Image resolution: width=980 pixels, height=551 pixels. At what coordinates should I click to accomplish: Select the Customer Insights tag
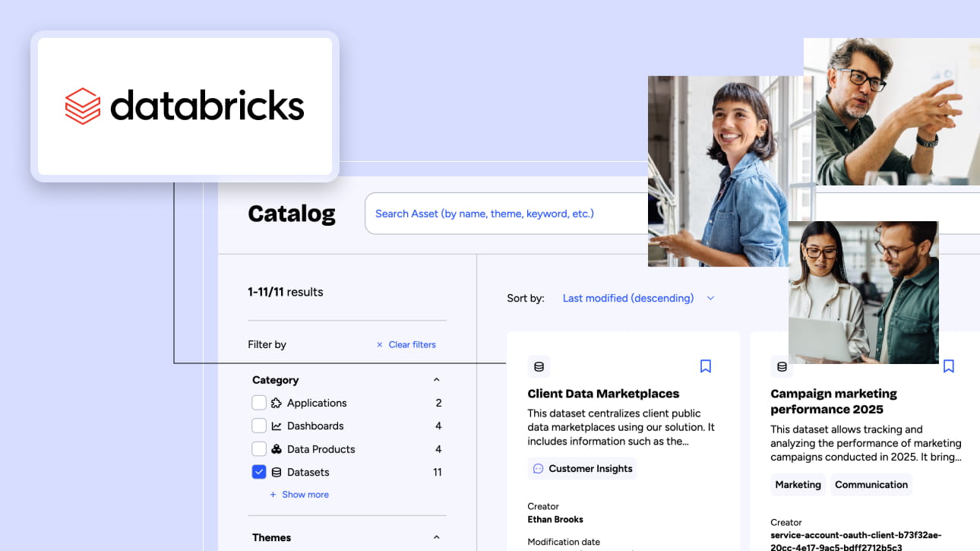pos(582,469)
